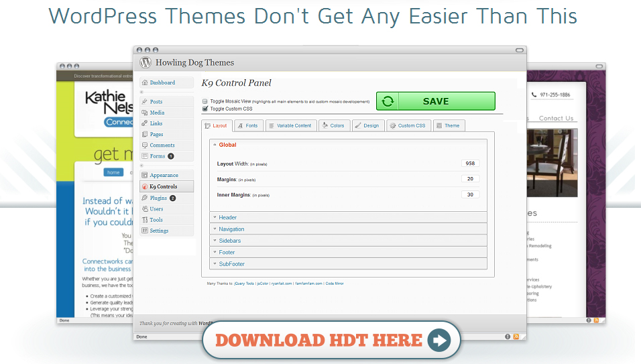The width and height of the screenshot is (641, 364).
Task: Click the Plugins update badge showing 2
Action: (172, 198)
